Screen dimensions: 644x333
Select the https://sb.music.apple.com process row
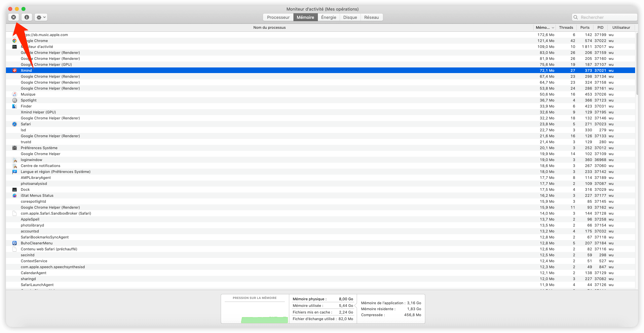pyautogui.click(x=321, y=35)
